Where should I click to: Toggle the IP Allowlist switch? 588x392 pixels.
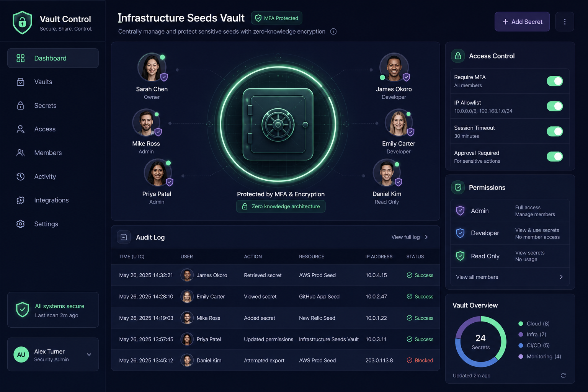tap(555, 106)
